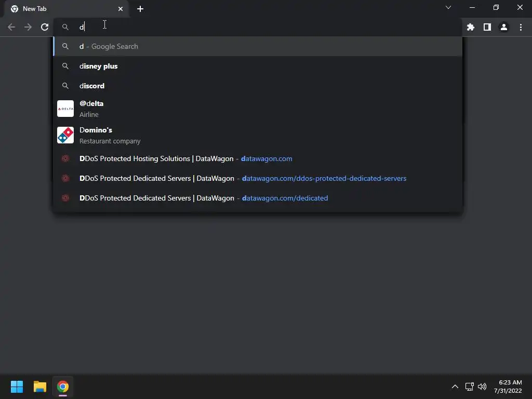Open a new tab with plus button
The height and width of the screenshot is (399, 532).
point(140,9)
